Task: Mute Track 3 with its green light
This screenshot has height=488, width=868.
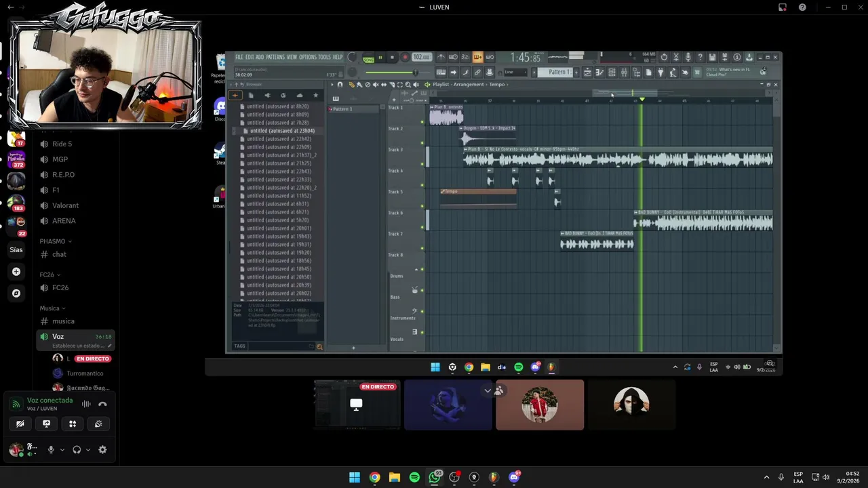Action: pos(422,164)
